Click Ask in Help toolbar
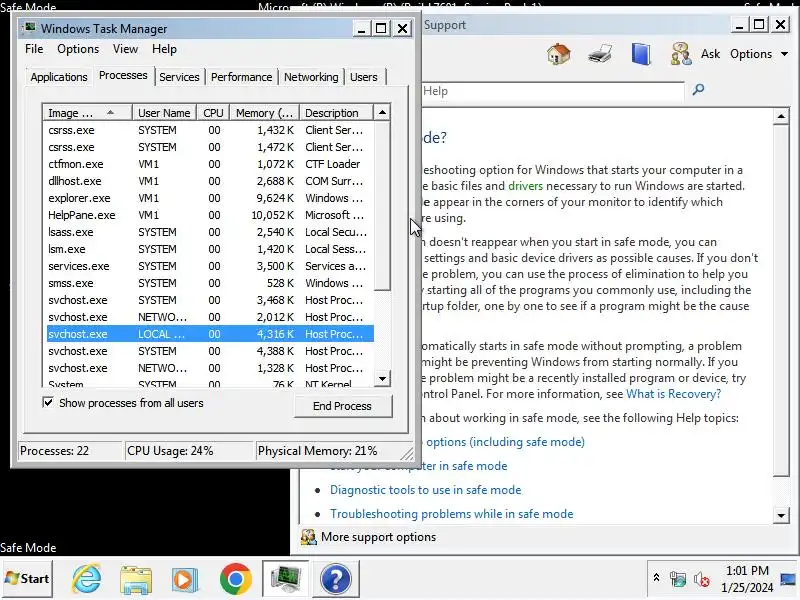Screen dimensions: 800x600 point(710,54)
